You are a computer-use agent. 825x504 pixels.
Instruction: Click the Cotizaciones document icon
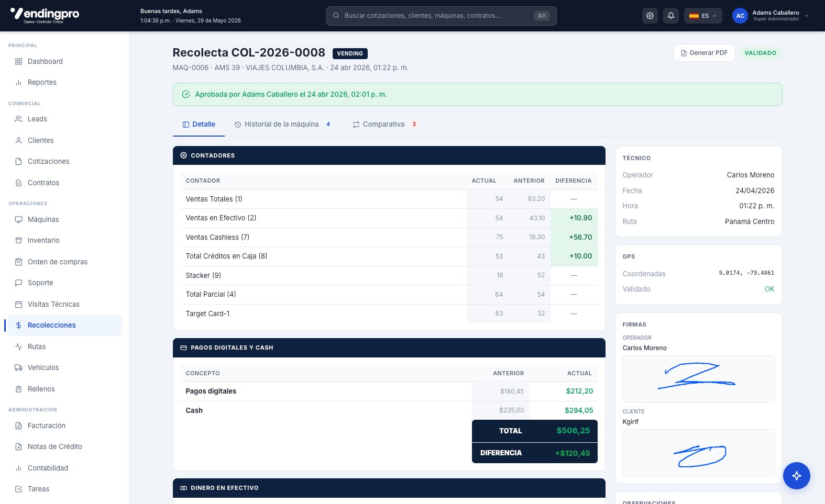click(x=19, y=162)
